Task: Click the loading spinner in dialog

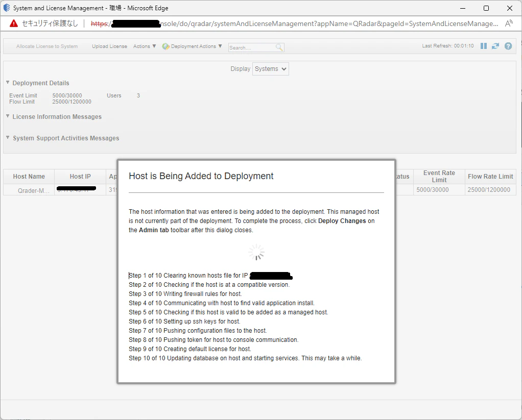Action: coord(256,253)
